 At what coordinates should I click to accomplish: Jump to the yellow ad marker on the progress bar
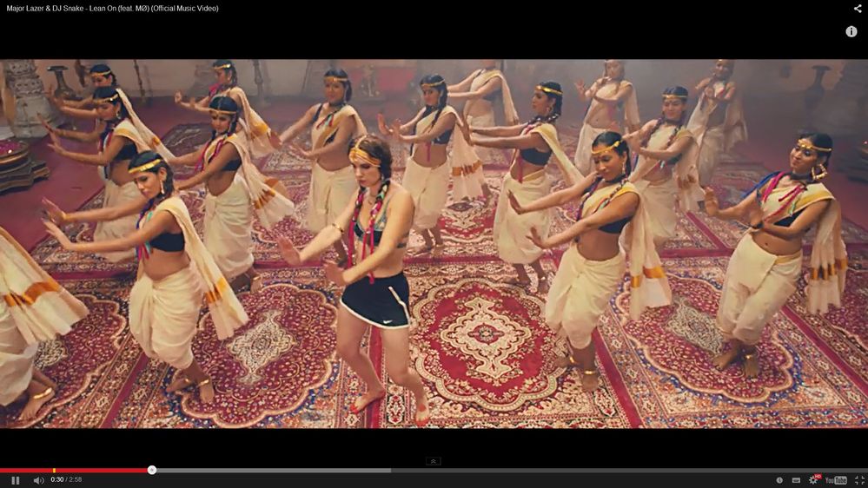click(x=54, y=471)
